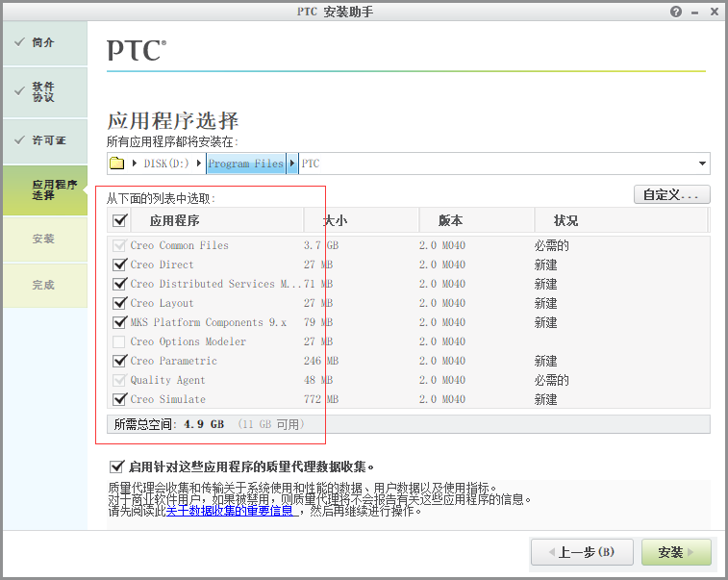The width and height of the screenshot is (728, 580).
Task: Disable quality agent data collection checkbox
Action: click(x=117, y=467)
